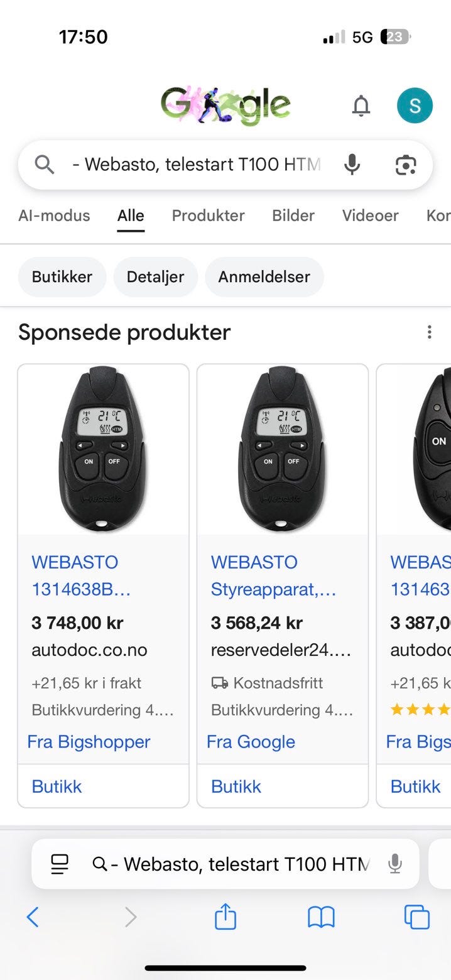The image size is (451, 980).
Task: Tap the microphone in Safari address bar
Action: pos(394,864)
